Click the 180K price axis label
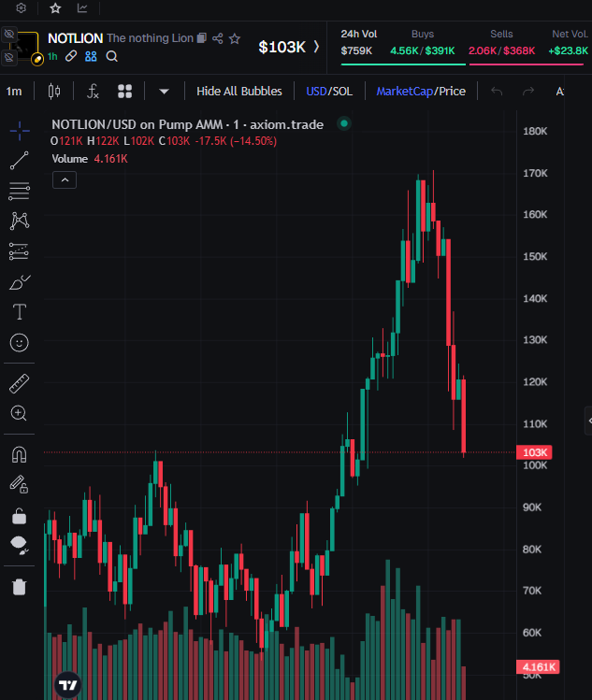This screenshot has width=592, height=700. (535, 131)
